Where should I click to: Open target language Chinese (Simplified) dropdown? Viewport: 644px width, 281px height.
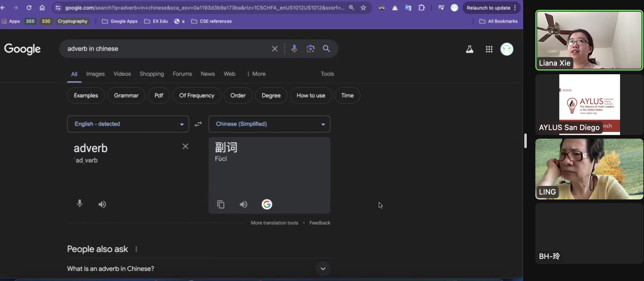point(269,124)
